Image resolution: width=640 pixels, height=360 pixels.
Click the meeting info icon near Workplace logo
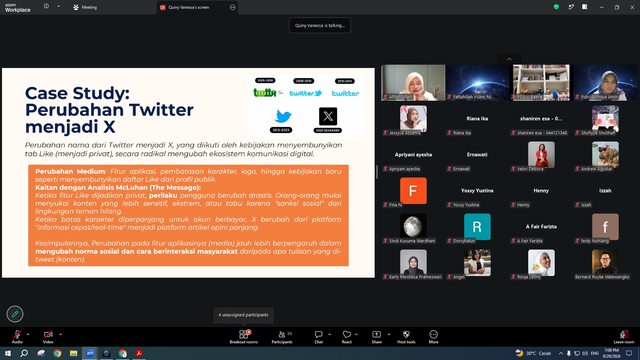[x=46, y=6]
